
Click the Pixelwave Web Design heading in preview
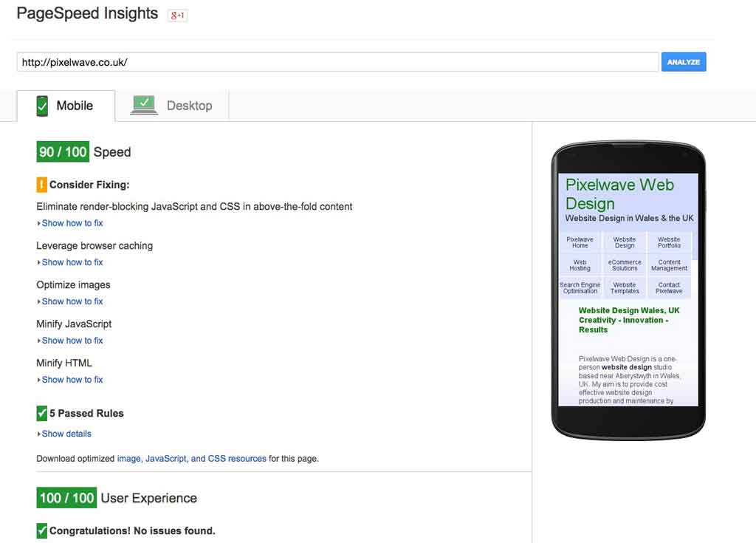click(619, 194)
